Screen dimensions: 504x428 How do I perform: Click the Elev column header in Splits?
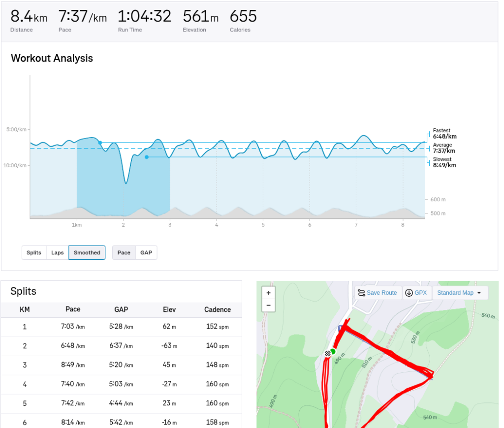click(169, 309)
